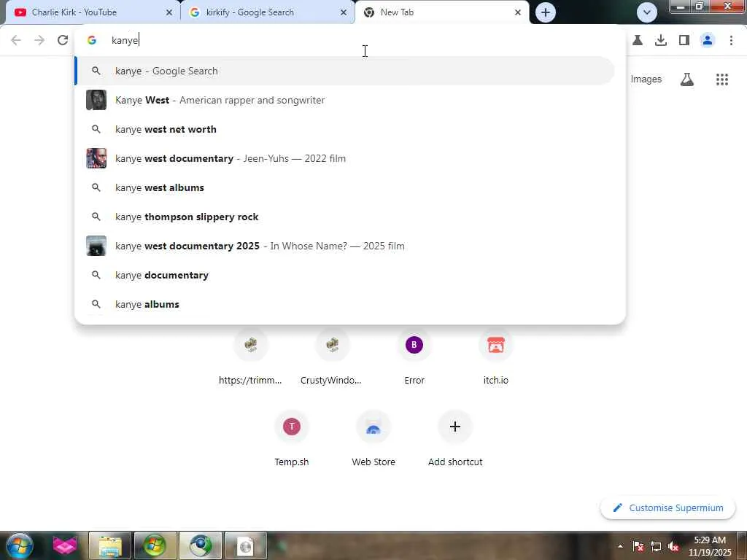Image resolution: width=747 pixels, height=560 pixels.
Task: Open the Images link on New Tab page
Action: [646, 79]
